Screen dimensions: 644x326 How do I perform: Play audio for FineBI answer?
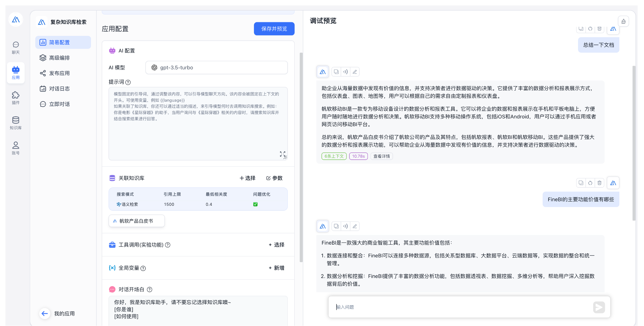[x=345, y=226]
